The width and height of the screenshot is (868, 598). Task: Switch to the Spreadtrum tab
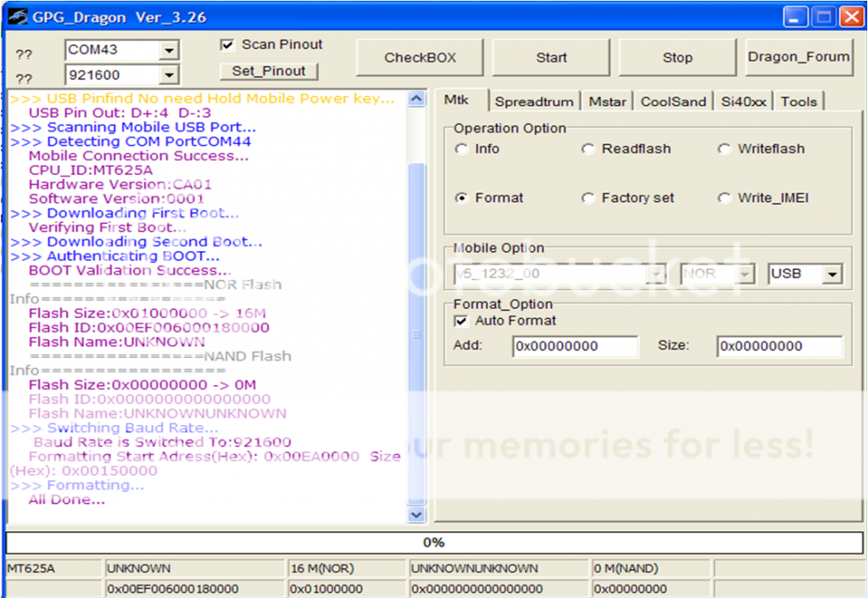[x=535, y=102]
